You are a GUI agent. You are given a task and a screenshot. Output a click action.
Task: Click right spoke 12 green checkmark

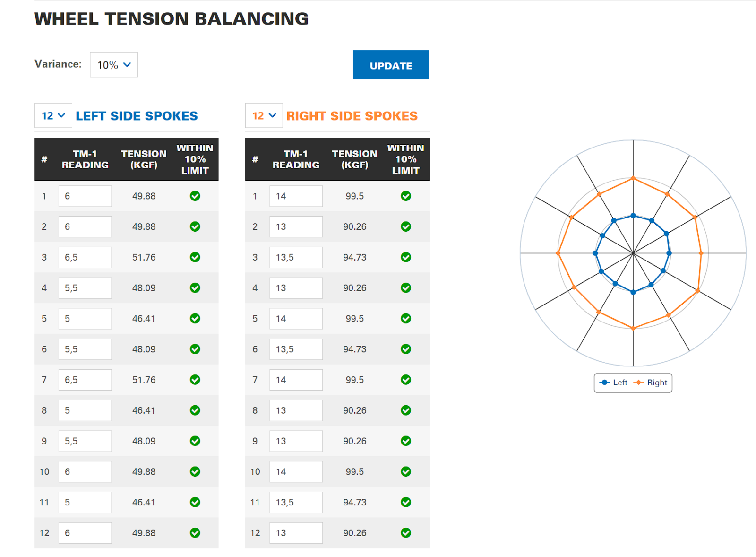tap(405, 533)
